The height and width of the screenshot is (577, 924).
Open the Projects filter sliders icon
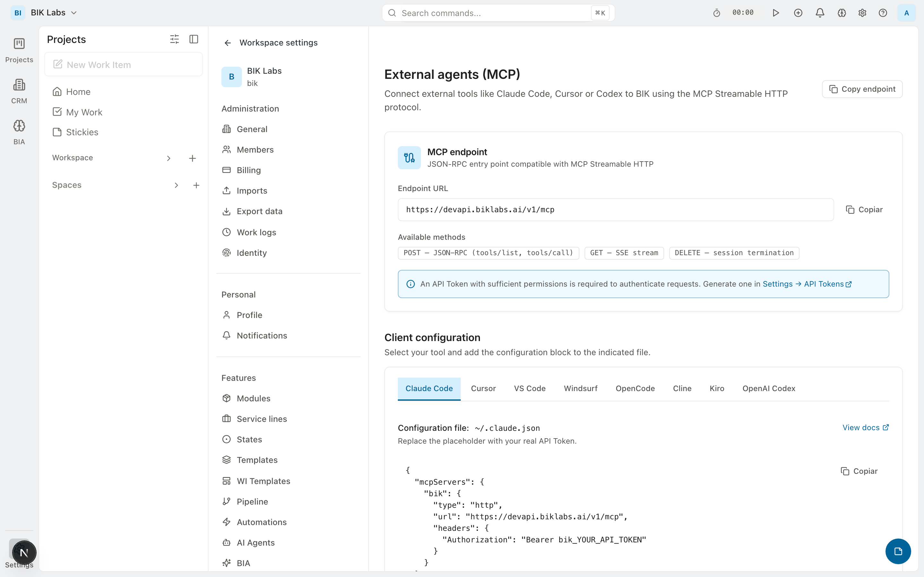174,39
